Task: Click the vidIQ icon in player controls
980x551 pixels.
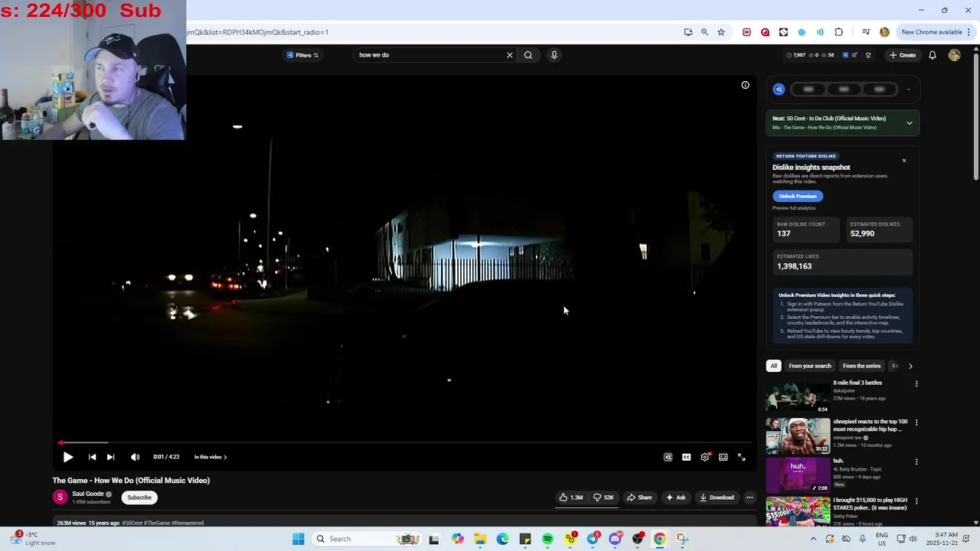Action: (x=668, y=457)
